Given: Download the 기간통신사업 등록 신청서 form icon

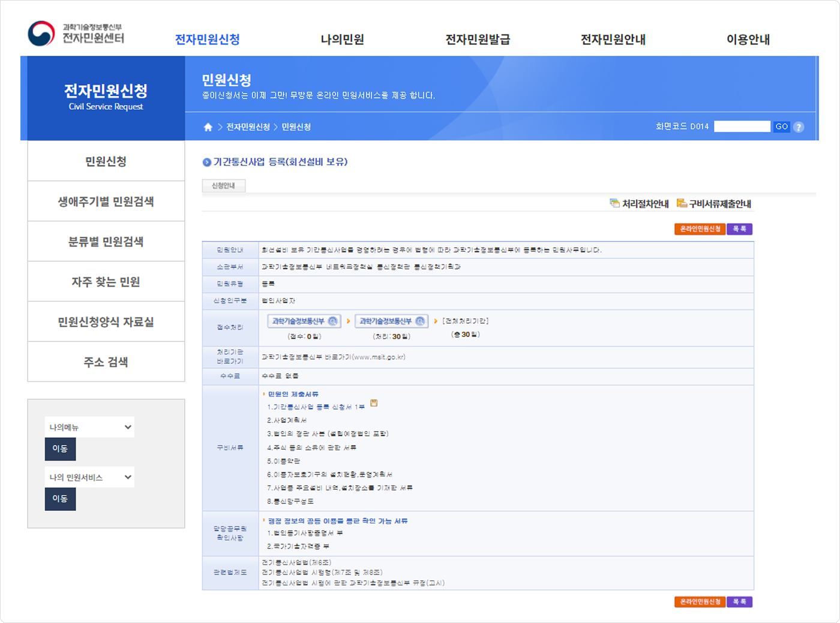Looking at the screenshot, I should point(374,404).
